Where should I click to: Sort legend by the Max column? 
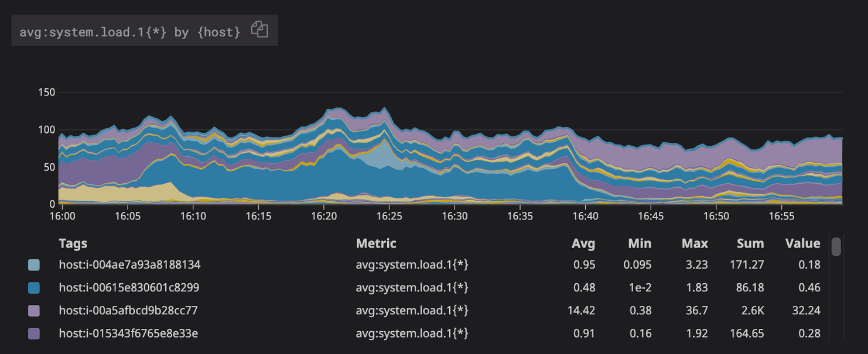click(695, 243)
